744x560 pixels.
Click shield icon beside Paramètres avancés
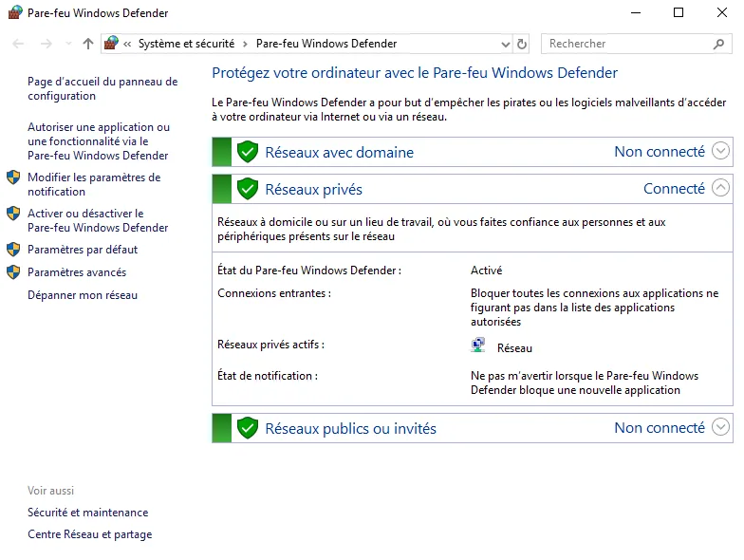[x=13, y=271]
